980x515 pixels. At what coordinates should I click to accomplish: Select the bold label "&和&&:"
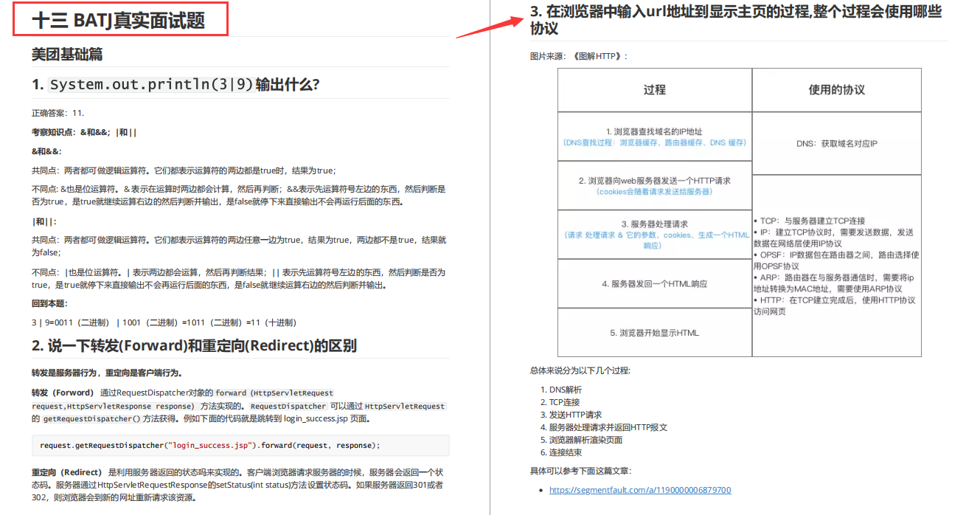click(46, 151)
